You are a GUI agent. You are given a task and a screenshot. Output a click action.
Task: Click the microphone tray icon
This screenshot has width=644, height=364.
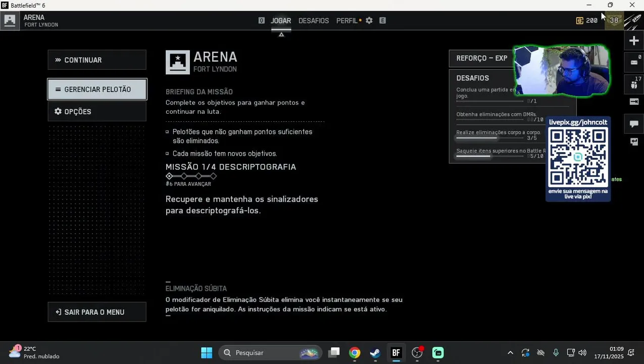pos(556,352)
